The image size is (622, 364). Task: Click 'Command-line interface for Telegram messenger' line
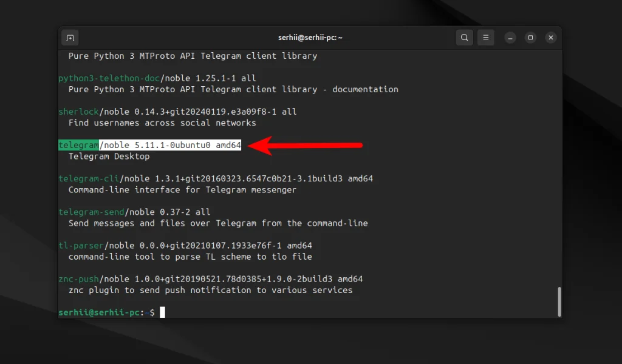pyautogui.click(x=182, y=190)
